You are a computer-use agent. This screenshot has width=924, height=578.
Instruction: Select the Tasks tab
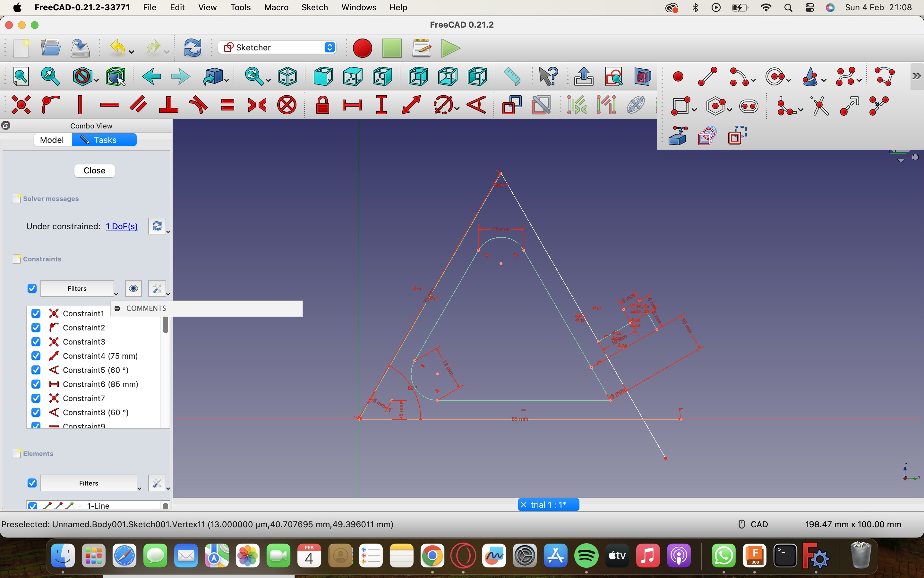click(104, 140)
